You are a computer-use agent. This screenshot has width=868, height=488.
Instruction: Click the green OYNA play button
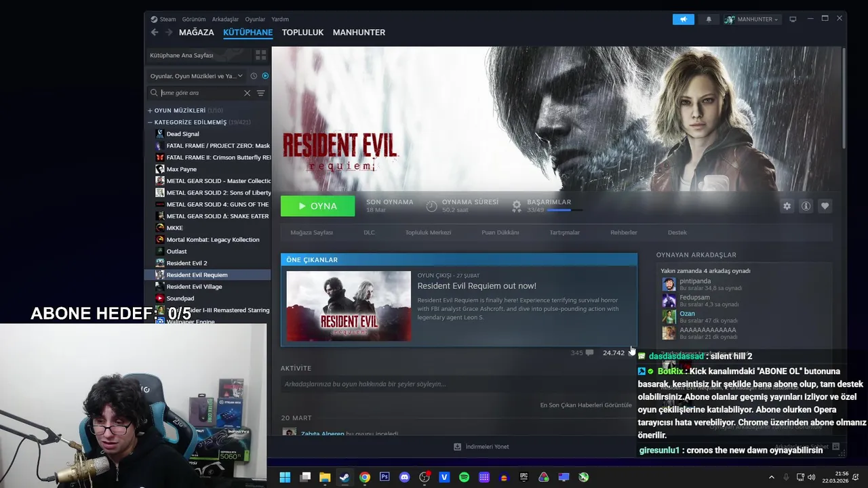(317, 206)
